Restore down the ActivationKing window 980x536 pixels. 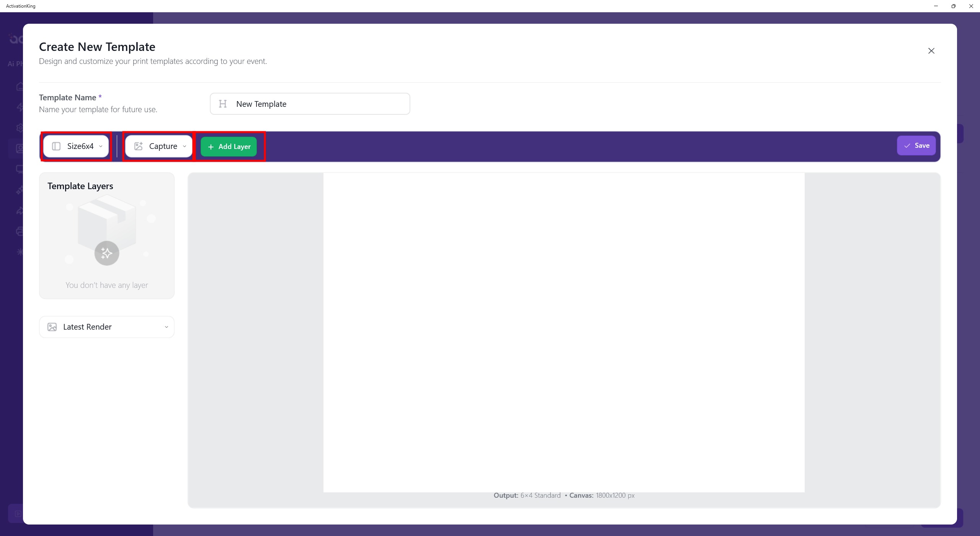coord(954,6)
